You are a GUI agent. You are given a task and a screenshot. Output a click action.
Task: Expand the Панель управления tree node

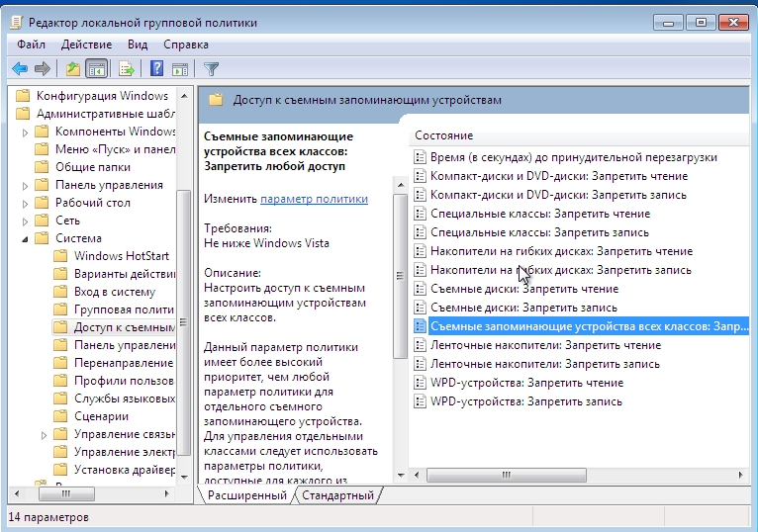click(25, 186)
